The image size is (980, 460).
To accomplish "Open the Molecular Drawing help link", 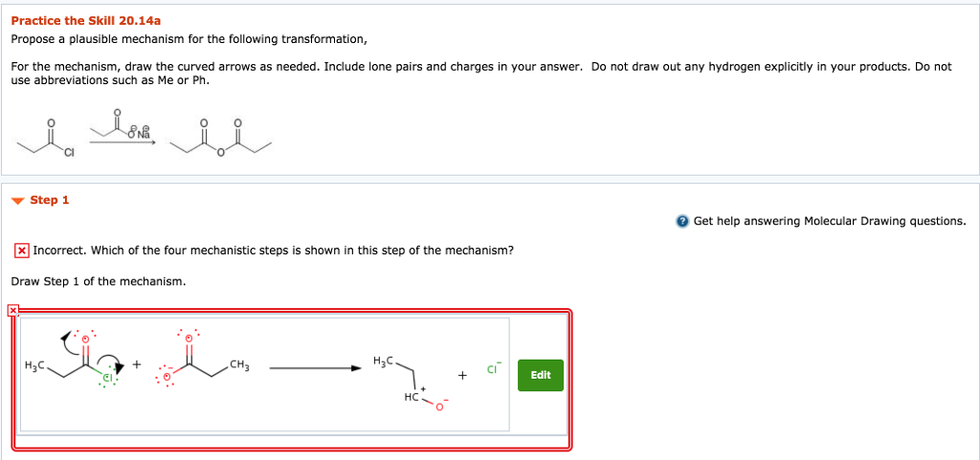I will click(829, 221).
